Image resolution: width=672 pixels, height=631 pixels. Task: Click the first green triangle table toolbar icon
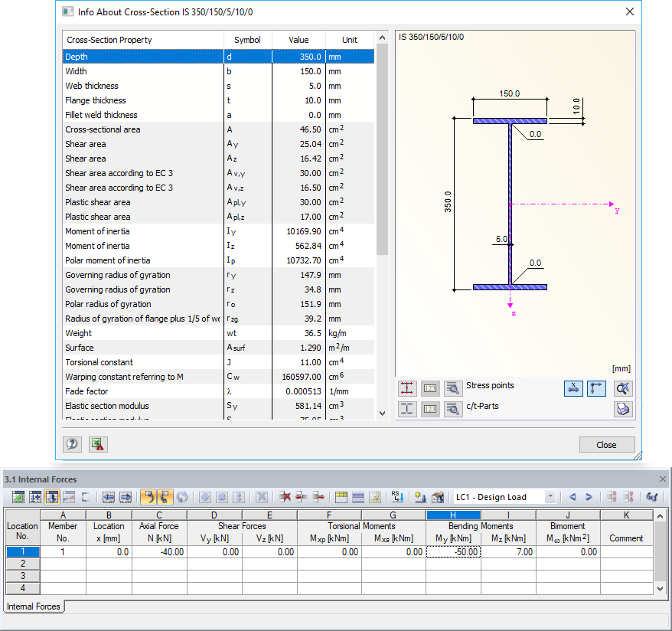point(18,497)
